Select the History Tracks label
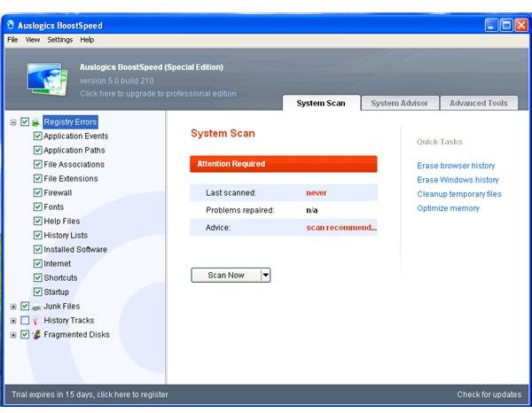Viewport: 532px width, 413px height. pyautogui.click(x=69, y=321)
